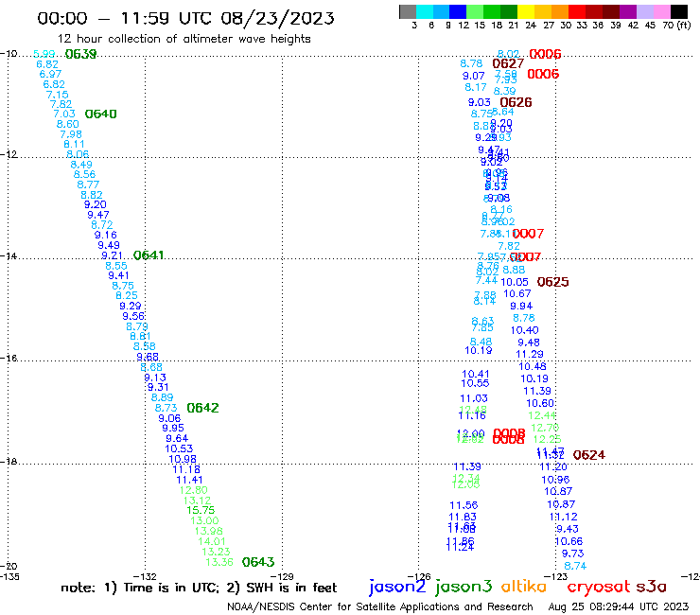The height and width of the screenshot is (615, 700).
Task: Click the 'Aug 25 08:29:44 UTC 2023' timestamp
Action: tap(619, 606)
